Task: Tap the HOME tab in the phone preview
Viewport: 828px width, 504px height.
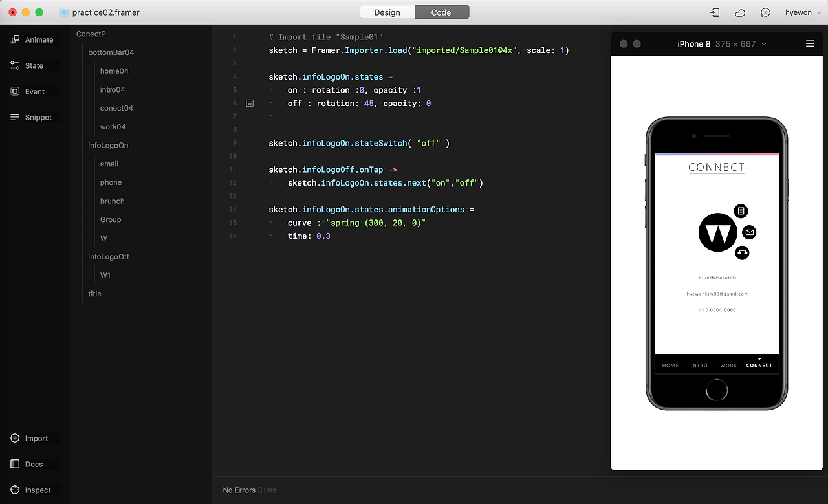Action: coord(670,366)
